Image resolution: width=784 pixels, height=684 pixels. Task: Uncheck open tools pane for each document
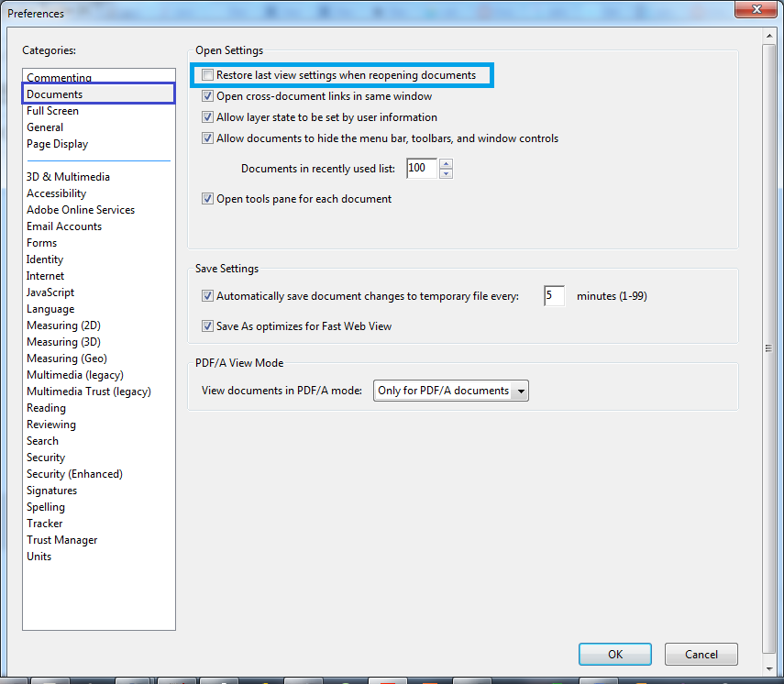[207, 198]
